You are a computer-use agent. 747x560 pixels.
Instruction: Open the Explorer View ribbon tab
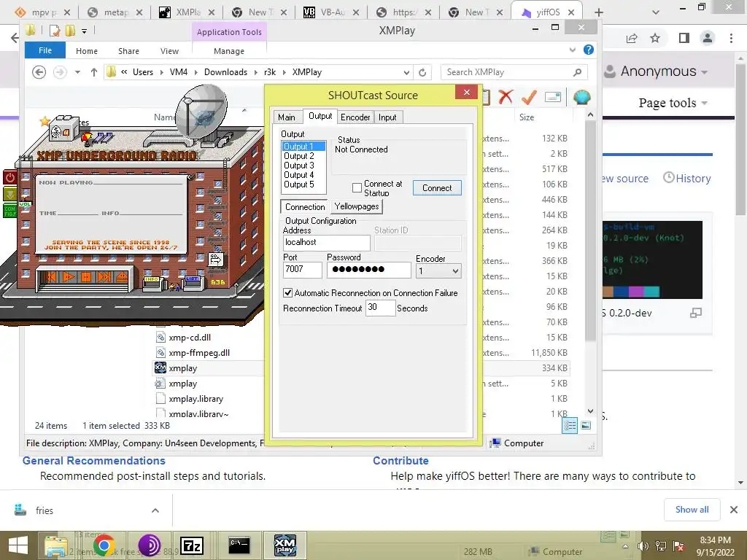[169, 51]
